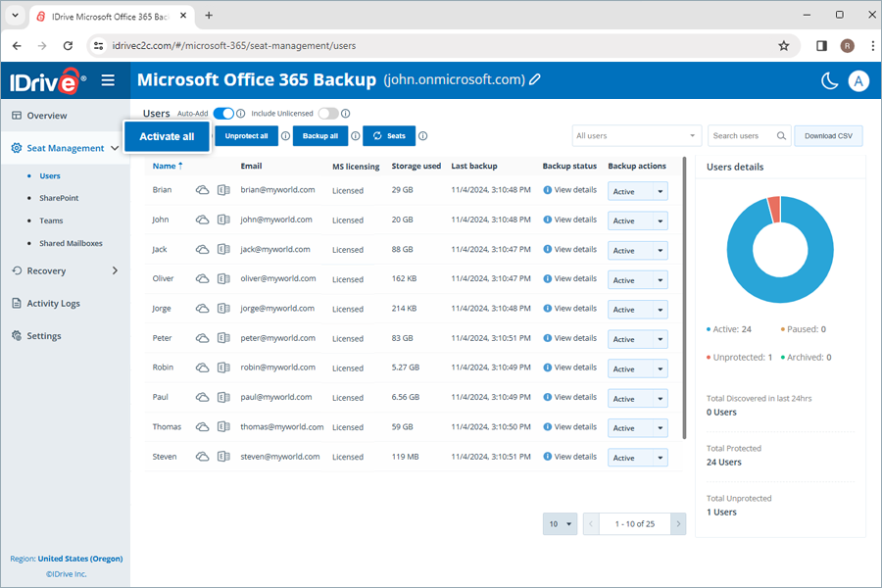The height and width of the screenshot is (588, 882).
Task: Open the IDrive profile avatar icon
Action: coord(858,80)
